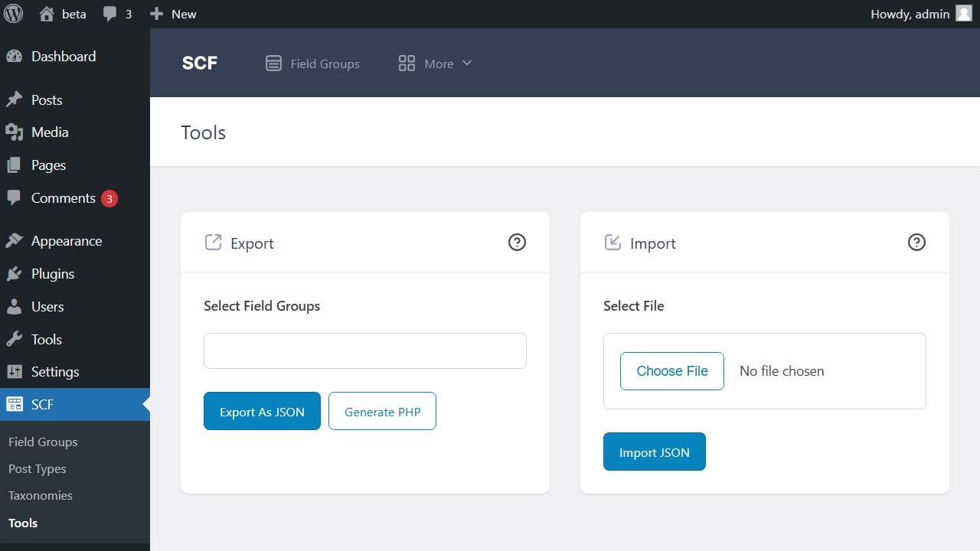Open Taxonomies submenu item
Screen dimensions: 980x551
(41, 496)
